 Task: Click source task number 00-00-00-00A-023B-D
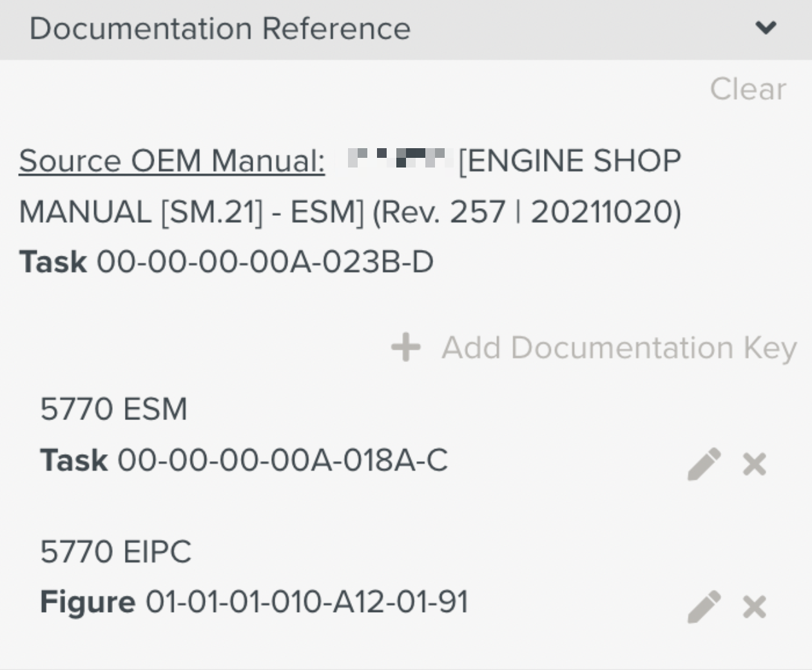[265, 262]
